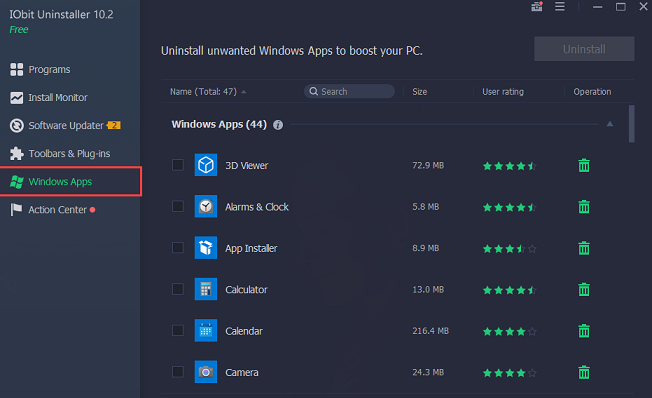This screenshot has width=652, height=398.
Task: Click the Search field
Action: click(349, 91)
